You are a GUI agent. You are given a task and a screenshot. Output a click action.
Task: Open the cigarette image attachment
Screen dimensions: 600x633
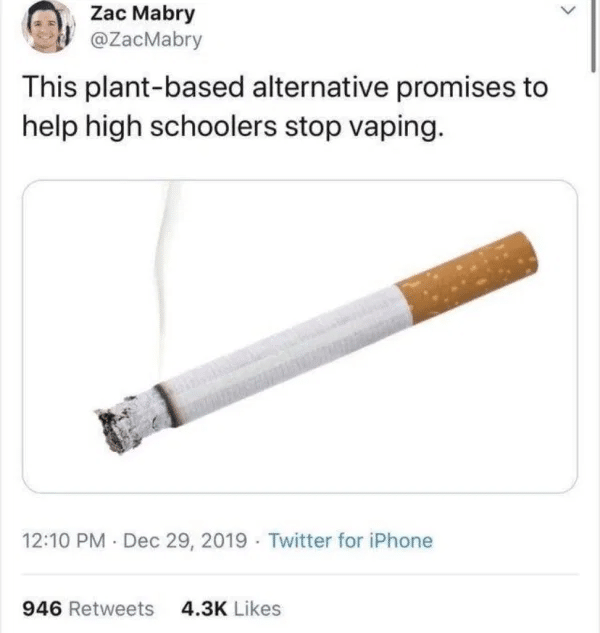pos(300,336)
